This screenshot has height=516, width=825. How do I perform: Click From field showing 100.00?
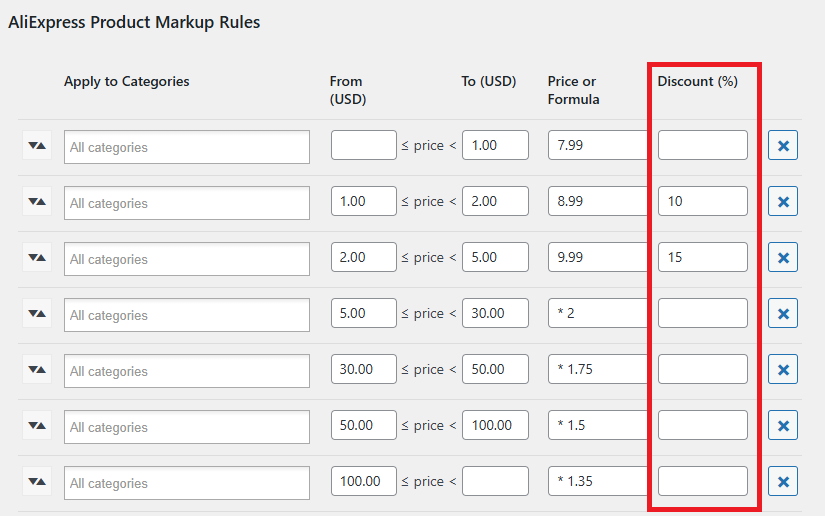tap(364, 481)
